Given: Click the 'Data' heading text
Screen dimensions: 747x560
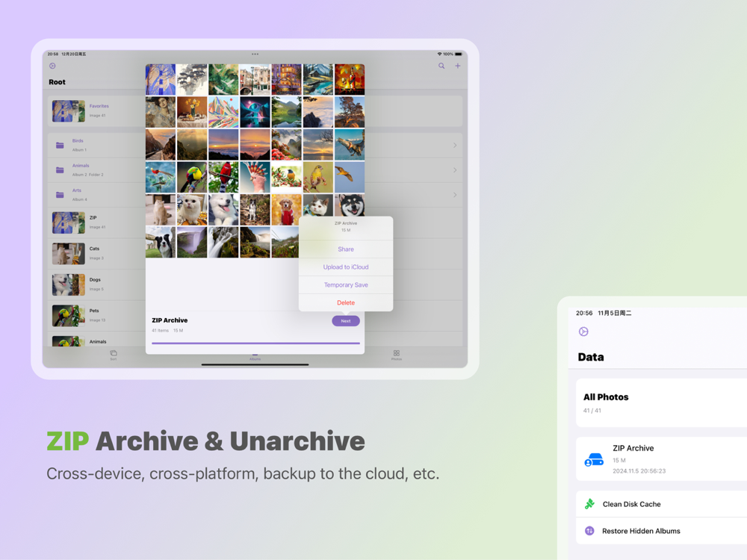Looking at the screenshot, I should pos(591,357).
